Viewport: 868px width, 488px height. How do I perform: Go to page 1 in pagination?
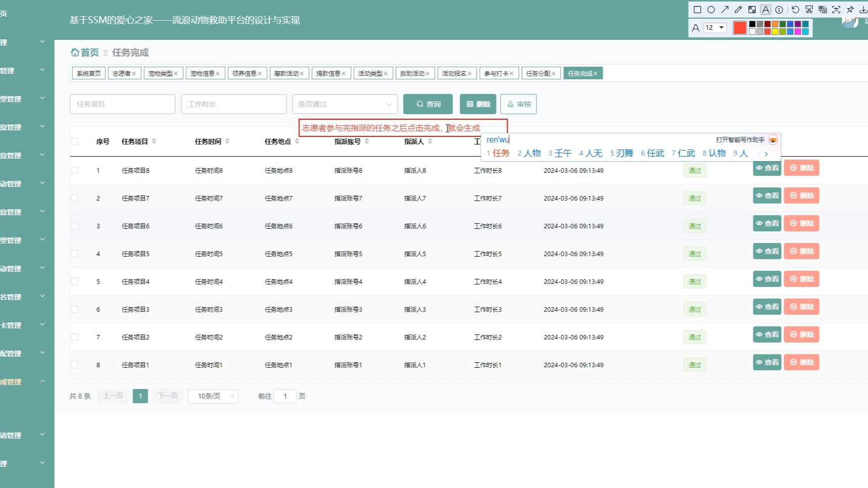pyautogui.click(x=141, y=396)
